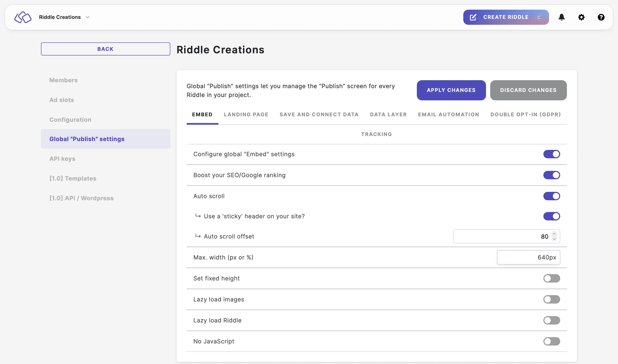
Task: Toggle Configure global "Embed" settings
Action: point(551,154)
